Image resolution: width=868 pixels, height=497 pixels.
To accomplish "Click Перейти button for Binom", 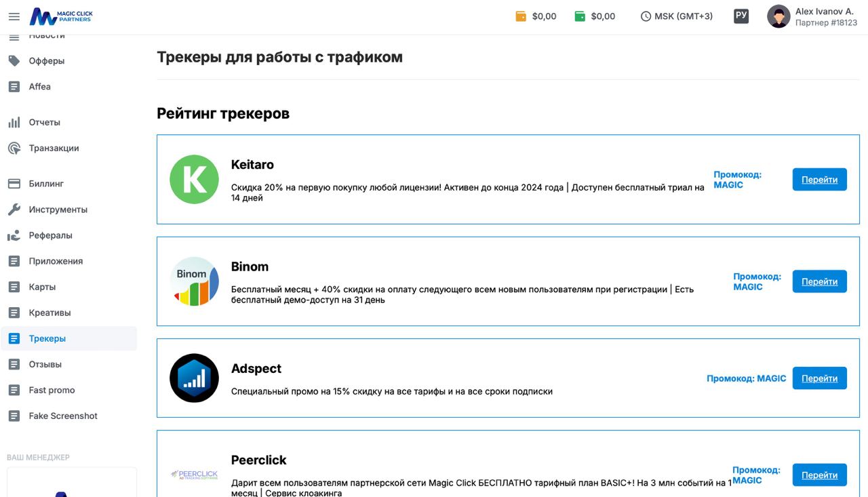I will (819, 281).
